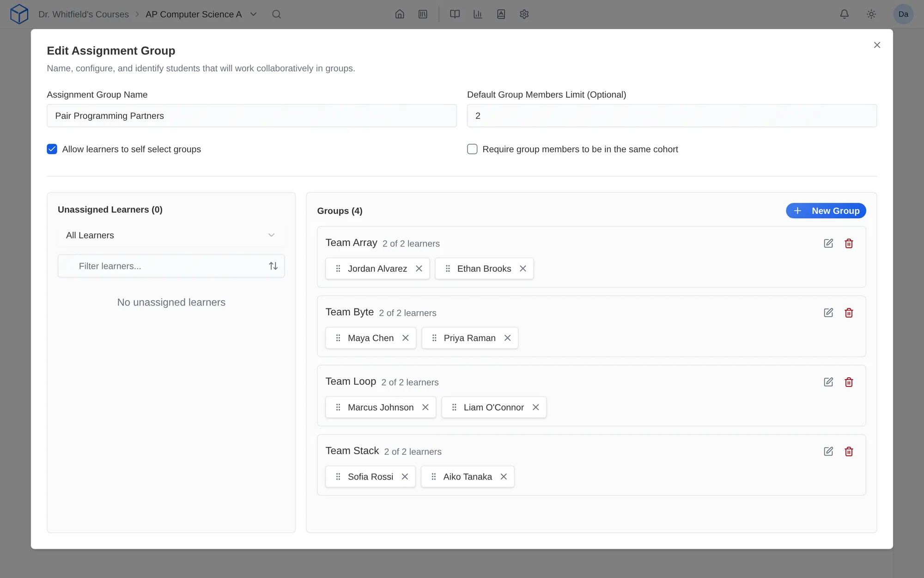Open the book icon in top nav
The width and height of the screenshot is (924, 578).
(x=455, y=14)
